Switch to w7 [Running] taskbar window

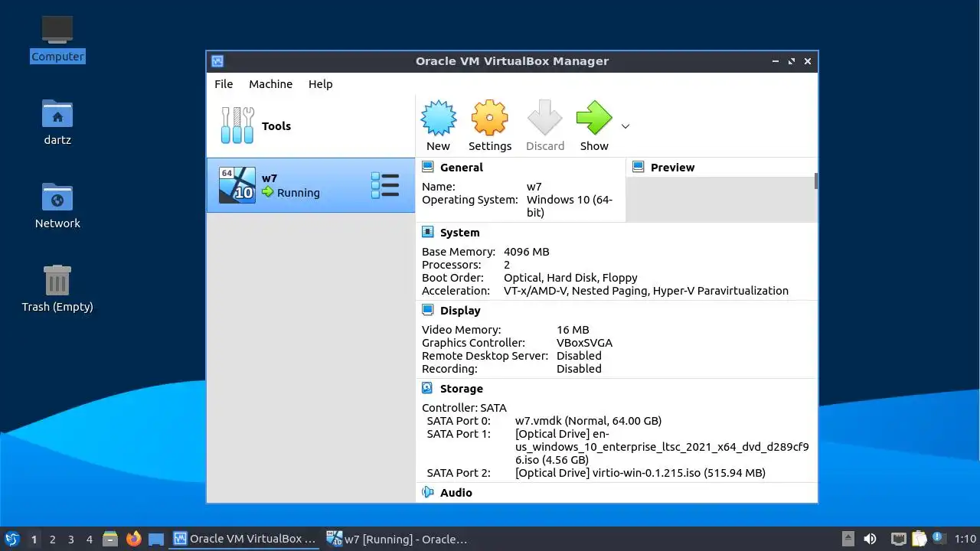397,539
